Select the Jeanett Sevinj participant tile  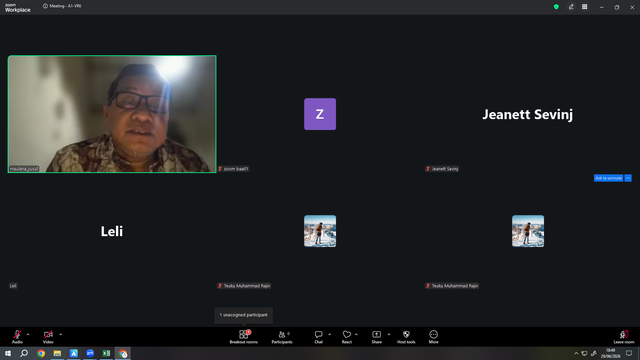pos(528,114)
